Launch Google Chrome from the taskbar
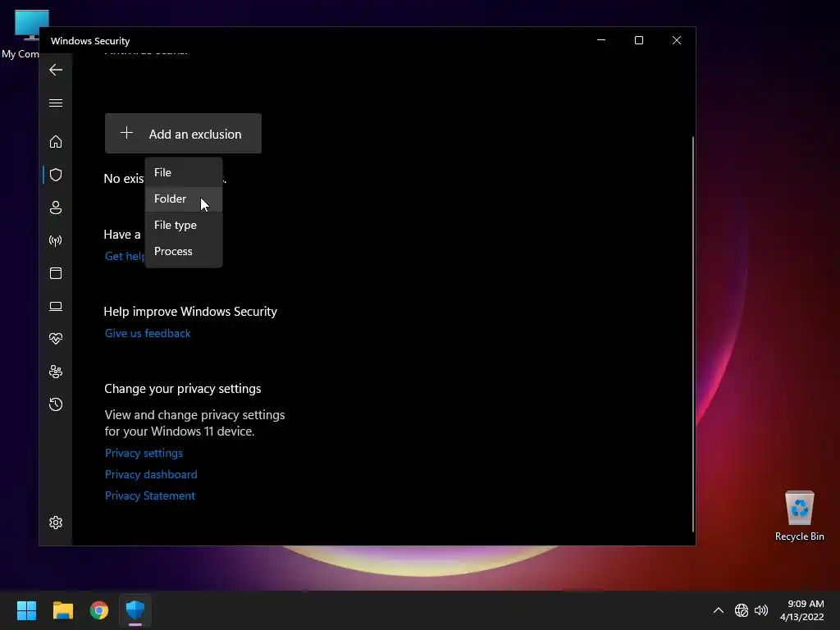Image resolution: width=840 pixels, height=630 pixels. [x=99, y=610]
